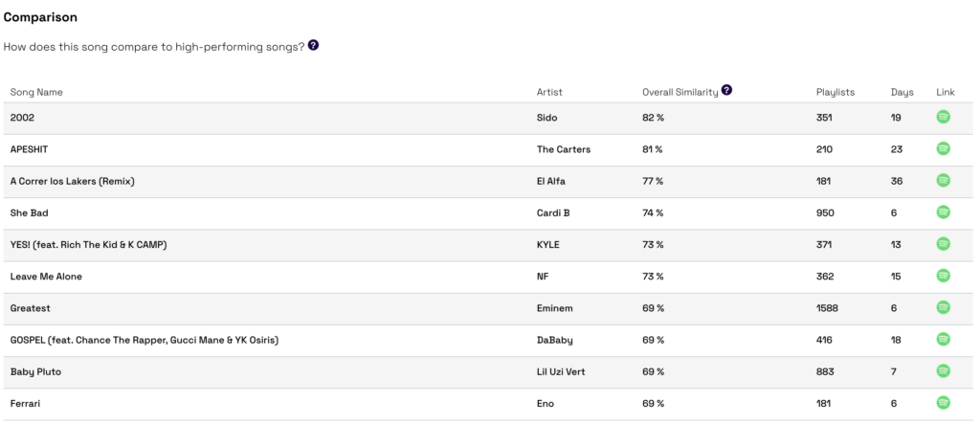Select the Baby Pluto song row
Screen dimensions: 980x424
489,372
